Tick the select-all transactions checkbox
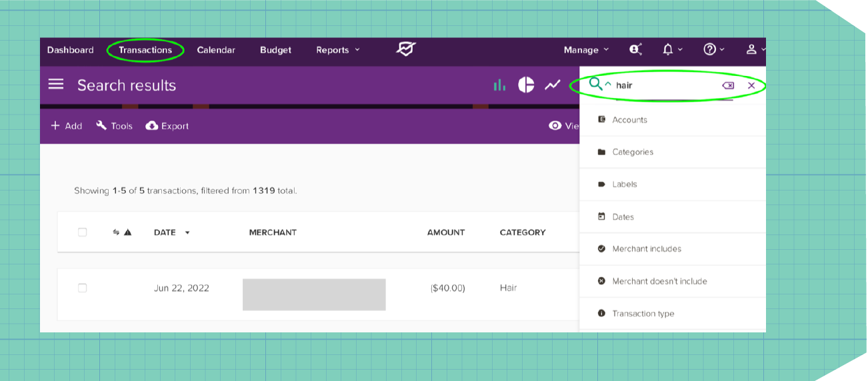The width and height of the screenshot is (868, 381). (x=82, y=232)
